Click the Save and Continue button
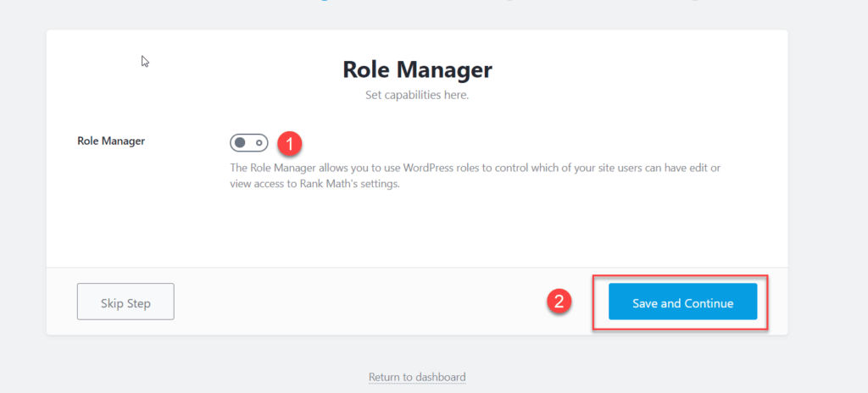 click(x=682, y=302)
